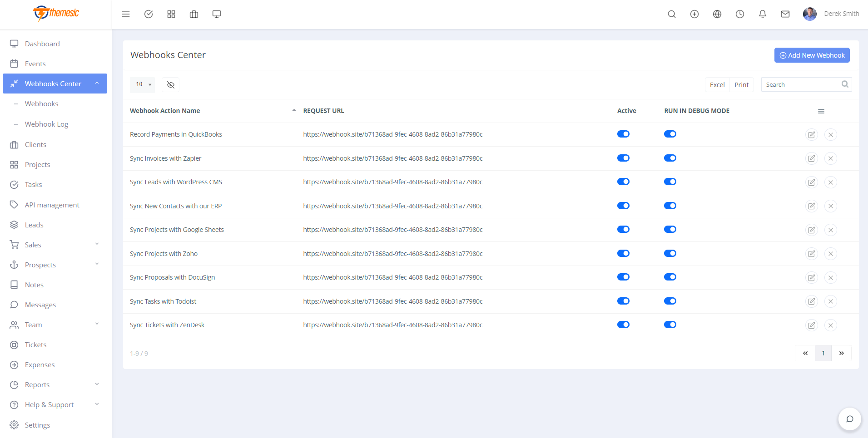The width and height of the screenshot is (868, 438).
Task: Open the rows-per-page dropdown
Action: coord(142,84)
